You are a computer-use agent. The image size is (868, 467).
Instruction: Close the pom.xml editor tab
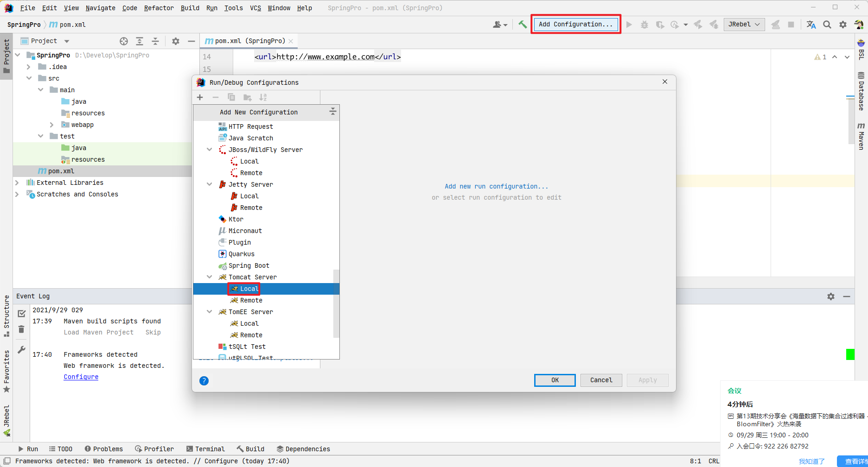pyautogui.click(x=291, y=41)
